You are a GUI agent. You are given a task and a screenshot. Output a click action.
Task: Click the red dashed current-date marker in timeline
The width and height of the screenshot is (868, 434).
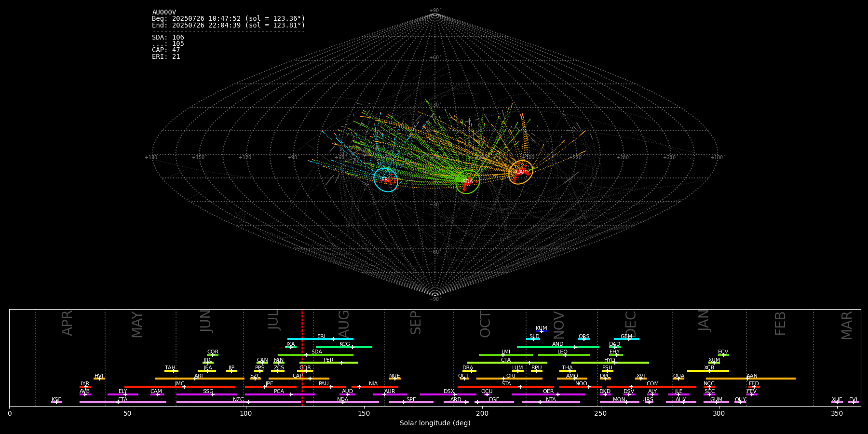[301, 357]
